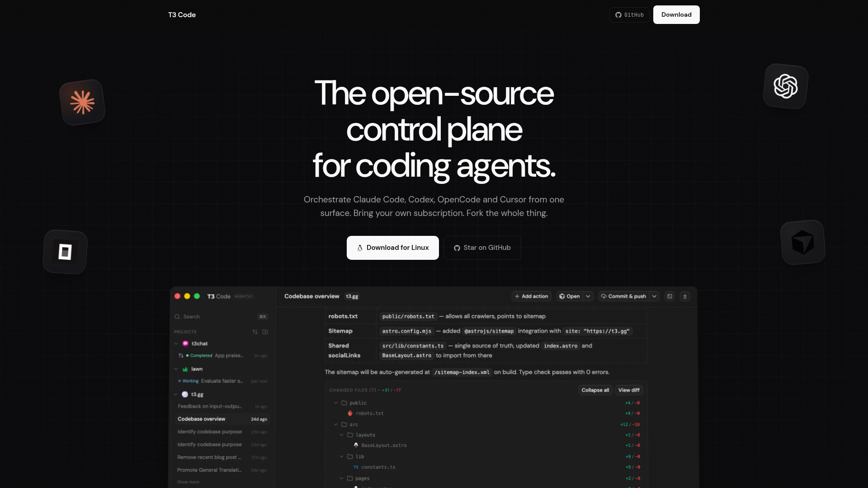
Task: Click the Search magnifier icon in sidebar
Action: tap(177, 317)
